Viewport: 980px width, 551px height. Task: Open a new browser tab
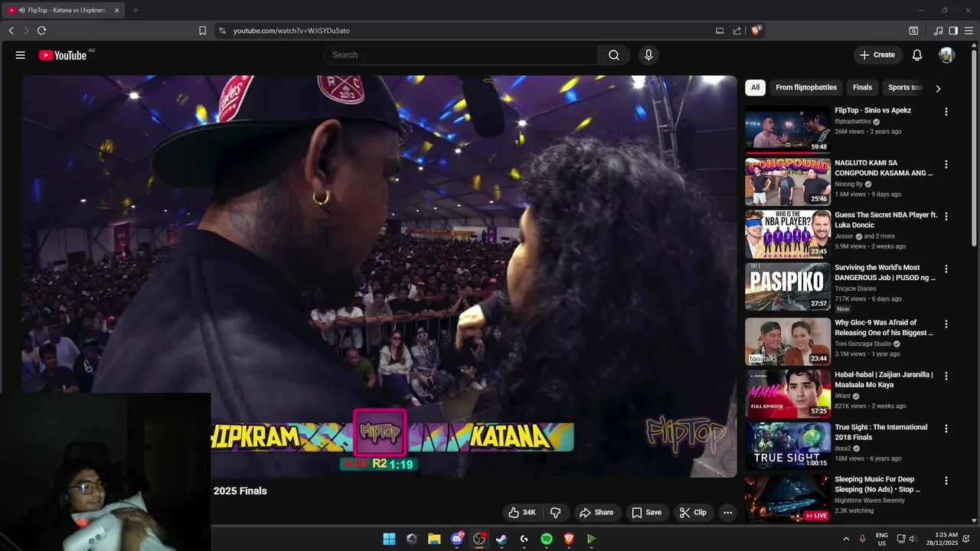(x=136, y=10)
